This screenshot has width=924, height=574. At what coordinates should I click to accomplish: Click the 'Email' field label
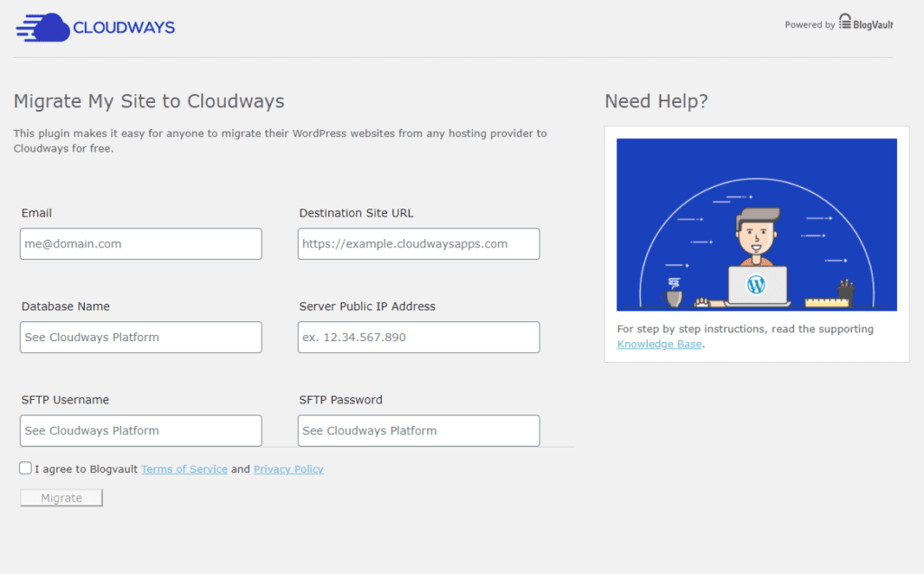tap(36, 213)
